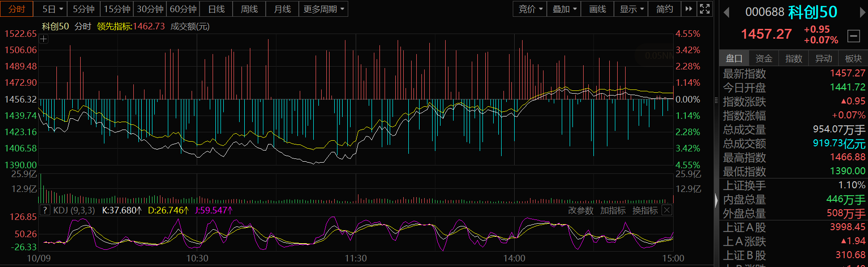Switch to 日线 daily chart

pyautogui.click(x=216, y=9)
